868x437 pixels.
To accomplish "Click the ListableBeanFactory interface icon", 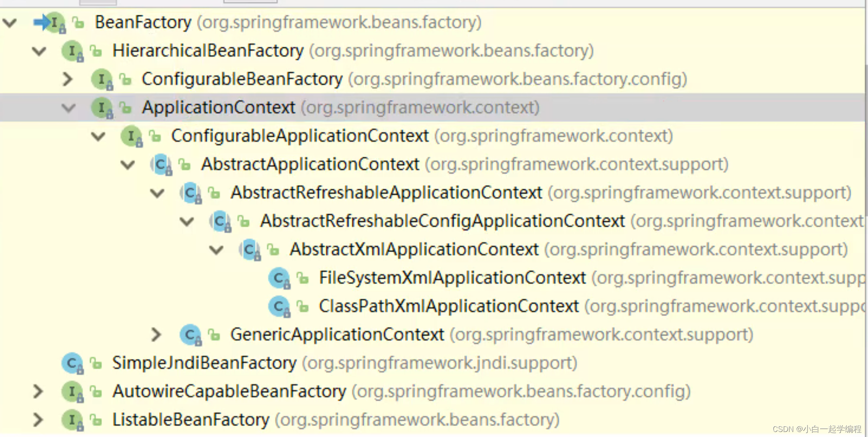I will coord(72,420).
